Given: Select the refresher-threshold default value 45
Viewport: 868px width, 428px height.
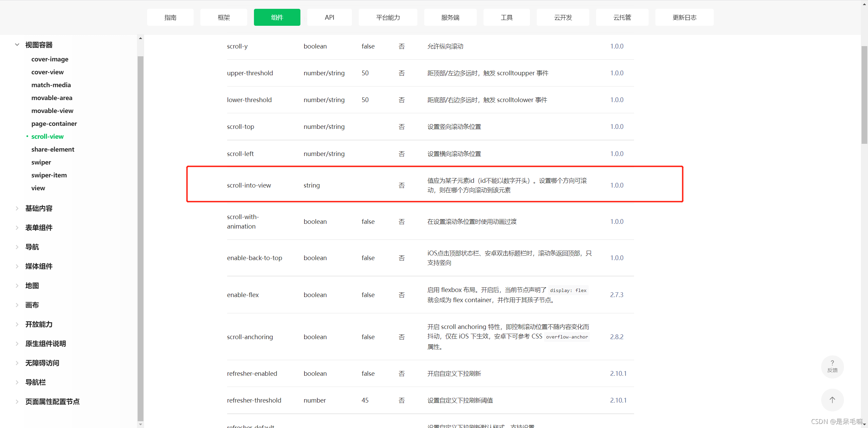Looking at the screenshot, I should coord(365,400).
